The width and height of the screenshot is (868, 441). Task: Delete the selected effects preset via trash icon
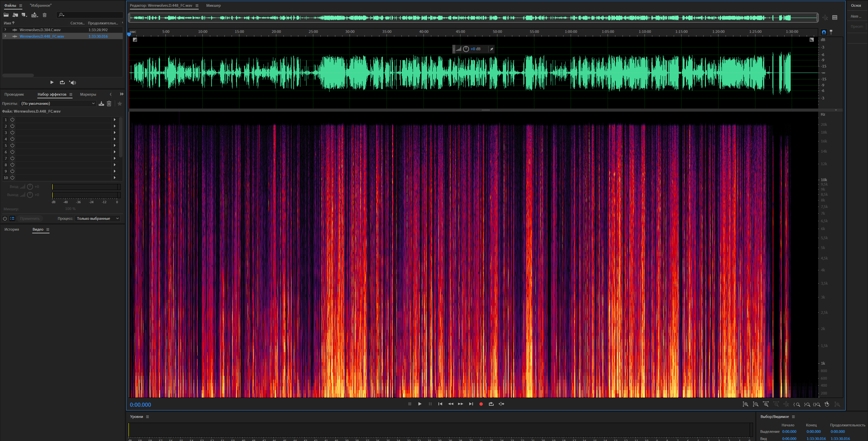tap(109, 103)
